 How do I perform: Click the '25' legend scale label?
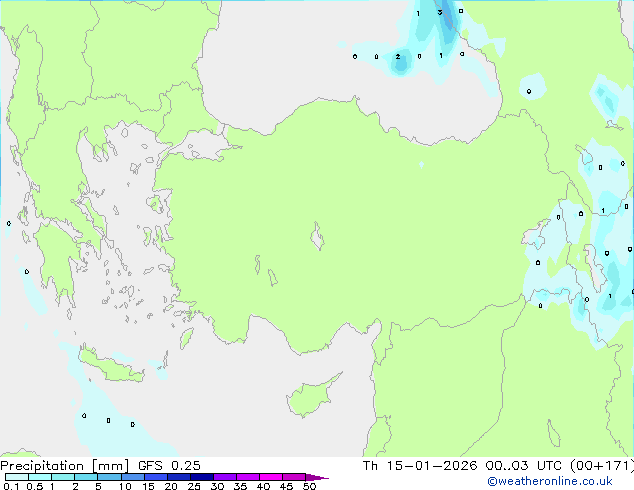click(x=194, y=486)
